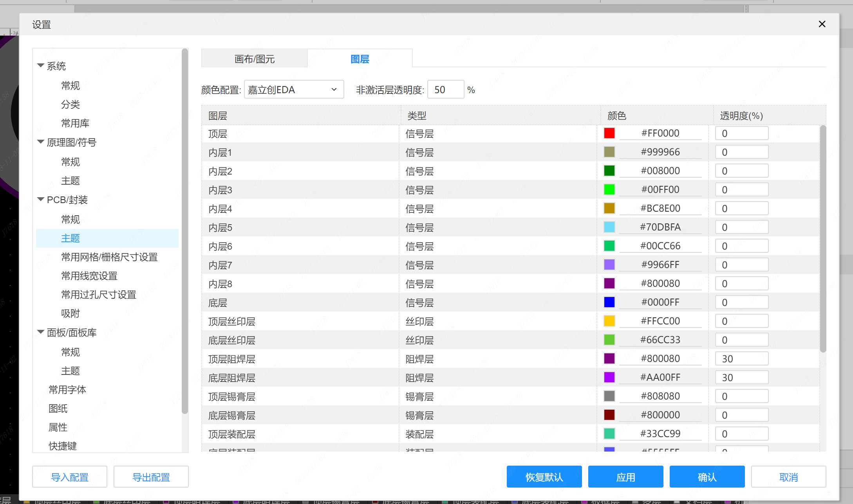The image size is (853, 504).
Task: Open 常用字体 settings
Action: coord(67,389)
